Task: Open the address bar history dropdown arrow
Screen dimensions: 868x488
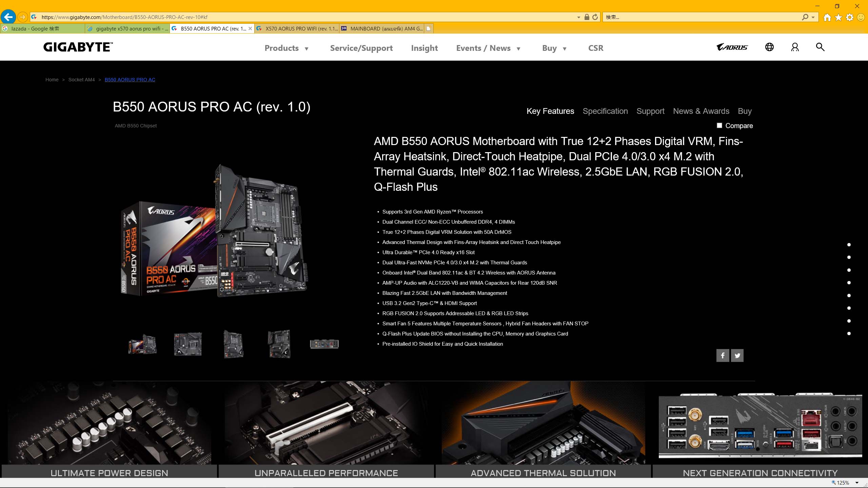Action: [x=579, y=17]
